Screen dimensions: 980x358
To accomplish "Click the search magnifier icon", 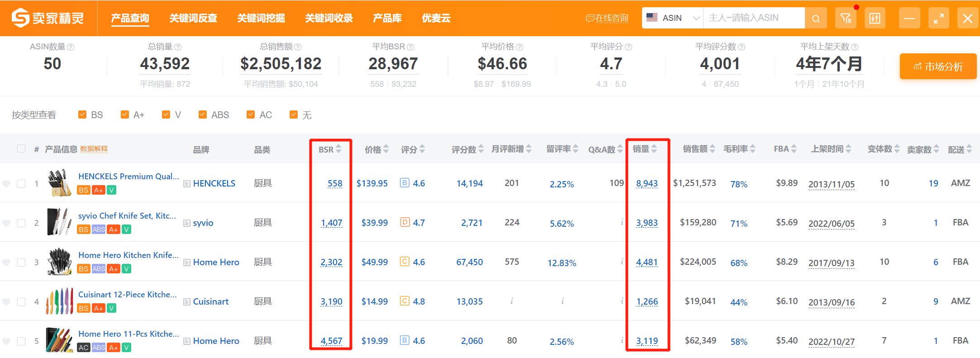I will click(816, 19).
